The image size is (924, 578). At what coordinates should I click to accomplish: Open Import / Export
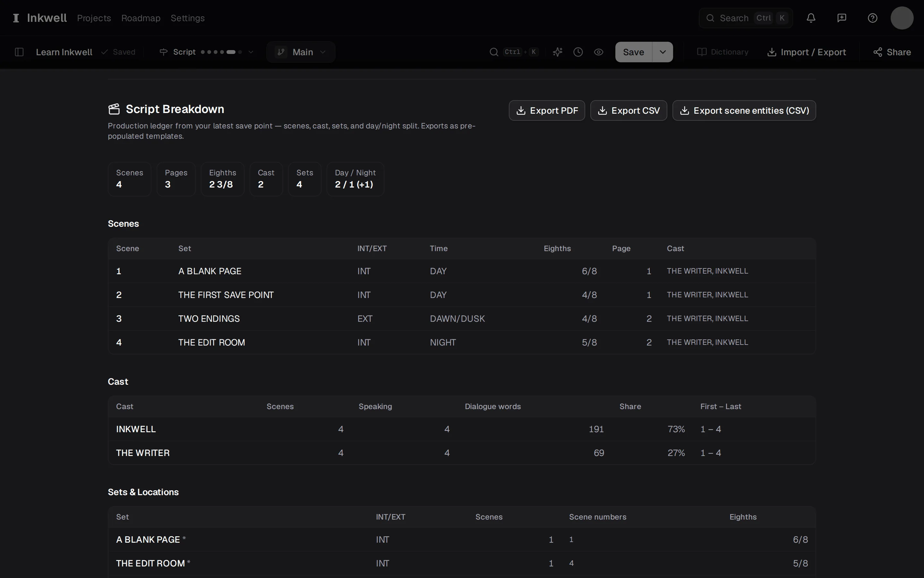(x=806, y=52)
